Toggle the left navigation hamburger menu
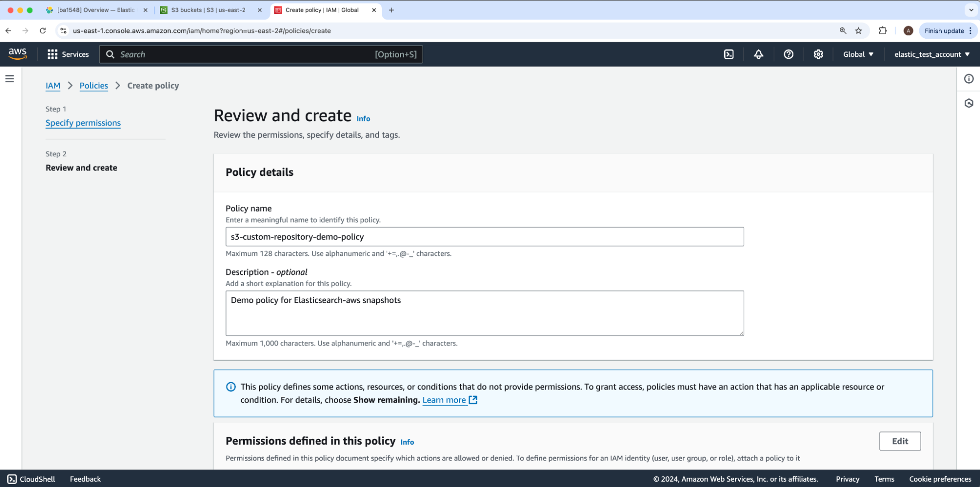This screenshot has width=980, height=487. (x=10, y=78)
